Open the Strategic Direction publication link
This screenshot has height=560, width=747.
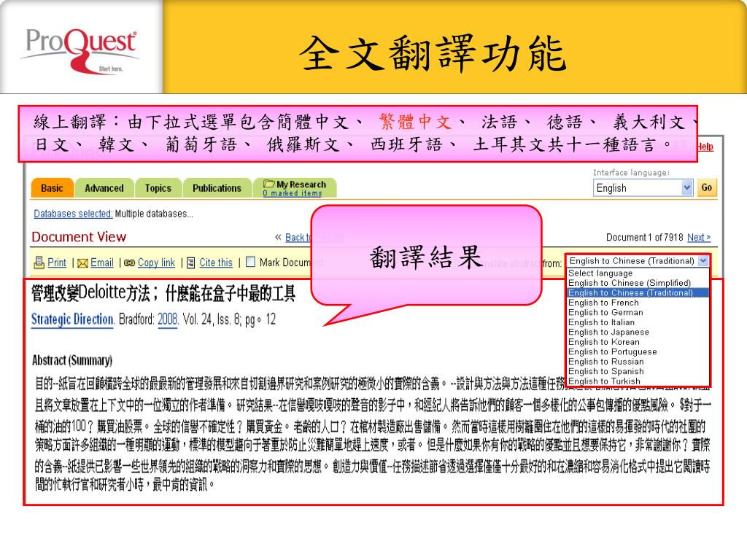click(x=72, y=319)
